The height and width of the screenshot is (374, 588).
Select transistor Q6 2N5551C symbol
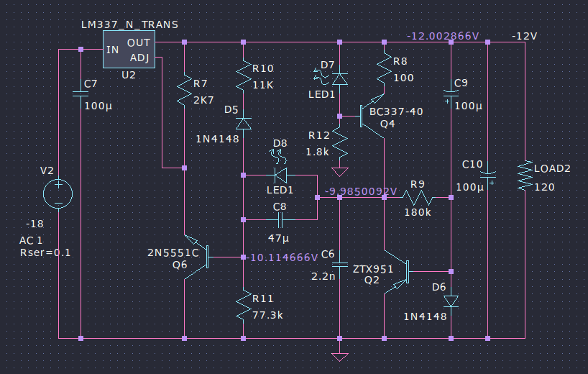[x=196, y=257]
